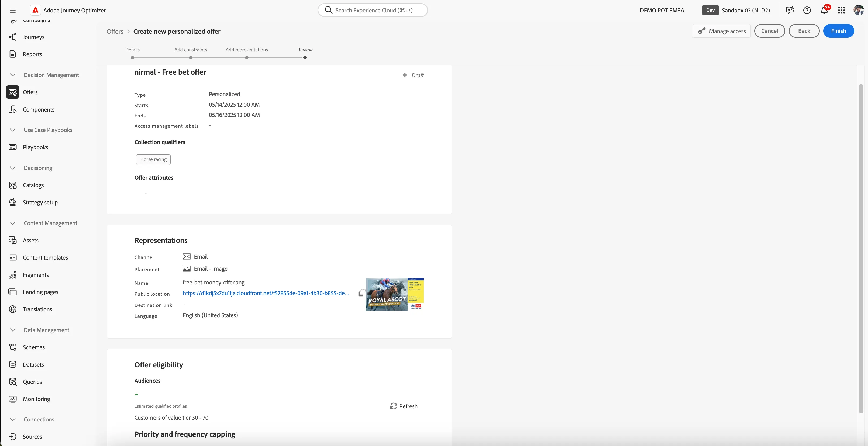Open Fragments in the sidebar
The width and height of the screenshot is (868, 446).
pos(36,275)
